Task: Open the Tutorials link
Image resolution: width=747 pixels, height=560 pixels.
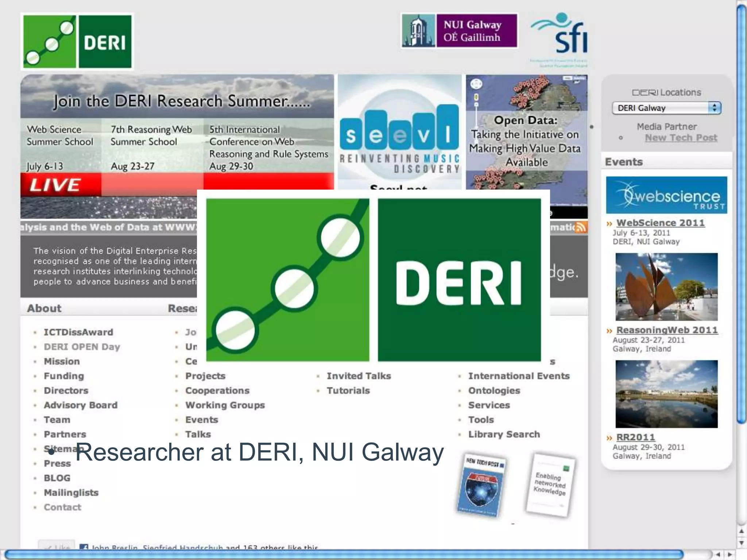Action: click(348, 390)
